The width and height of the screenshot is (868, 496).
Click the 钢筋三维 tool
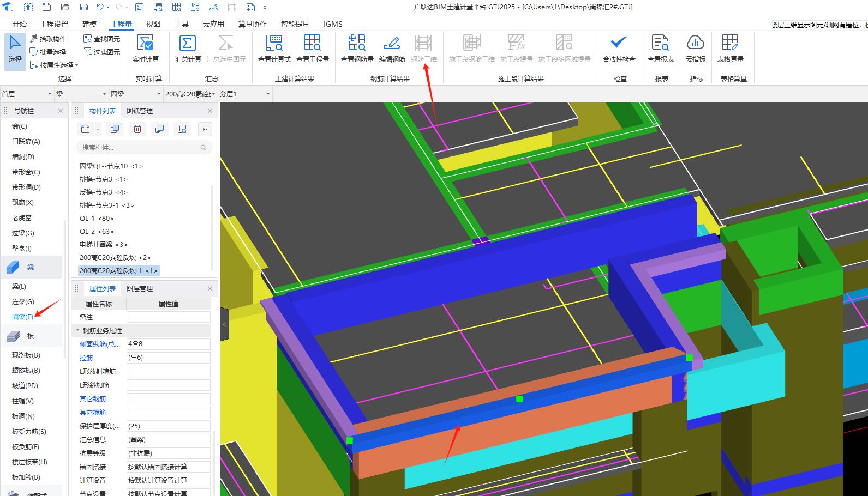click(x=424, y=49)
